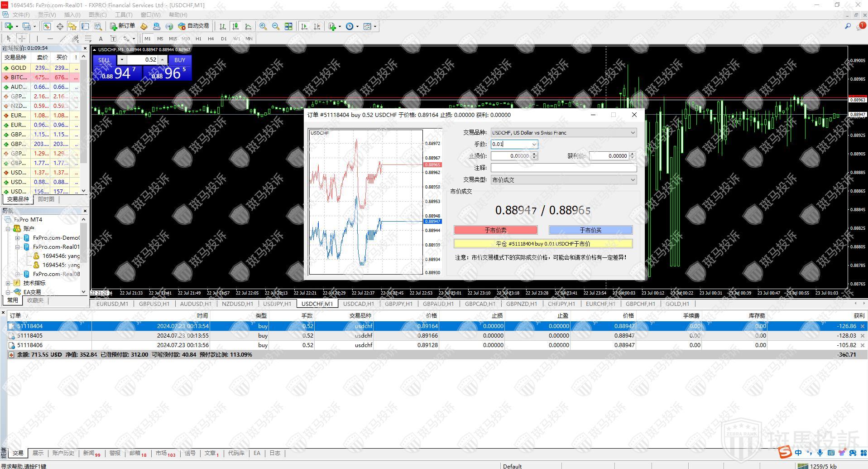Expand the 技术指标 tree node
This screenshot has height=469, width=868.
[x=8, y=283]
